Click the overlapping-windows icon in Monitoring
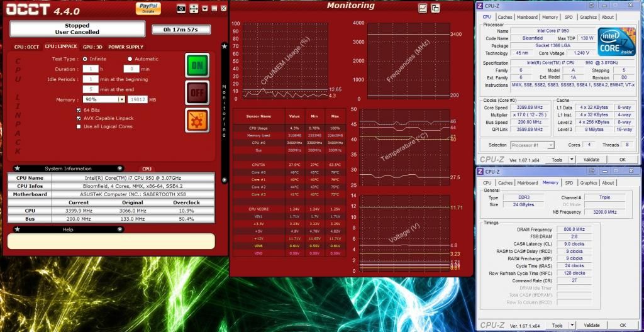Screen dimensions: 644x332 [x=435, y=8]
